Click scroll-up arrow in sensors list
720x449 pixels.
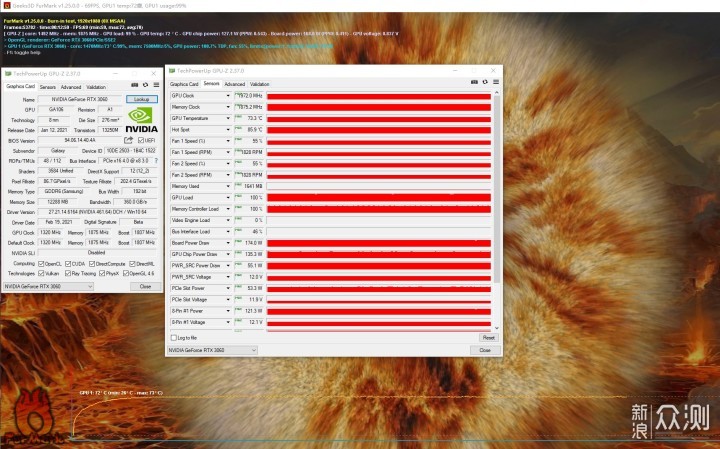496,93
